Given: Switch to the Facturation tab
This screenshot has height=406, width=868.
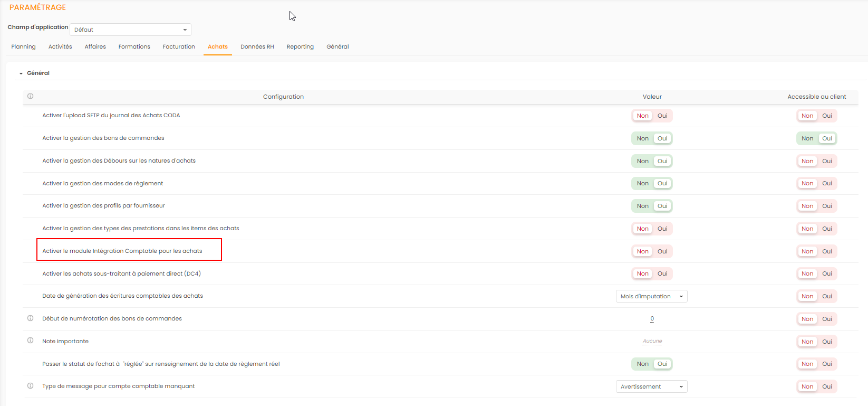Looking at the screenshot, I should click(179, 46).
